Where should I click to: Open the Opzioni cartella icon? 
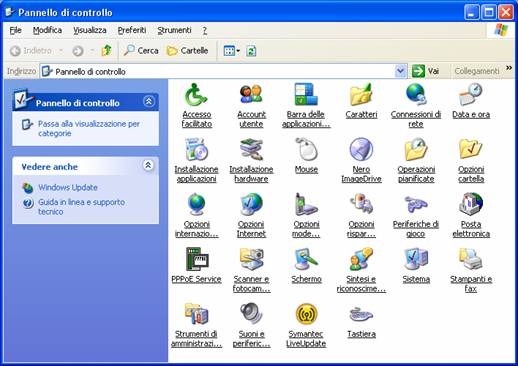[x=471, y=149]
